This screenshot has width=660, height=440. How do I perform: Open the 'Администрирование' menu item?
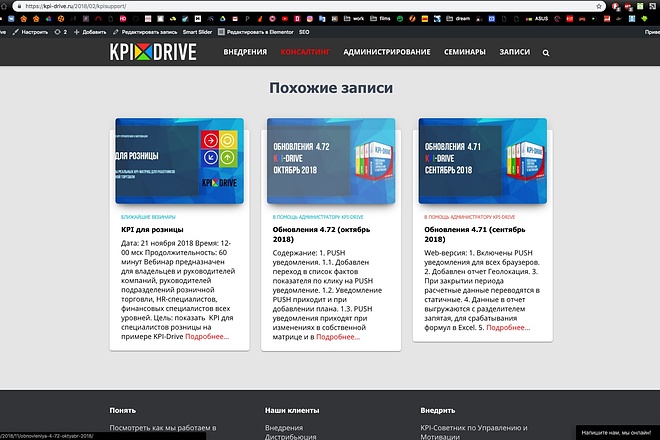coord(387,52)
